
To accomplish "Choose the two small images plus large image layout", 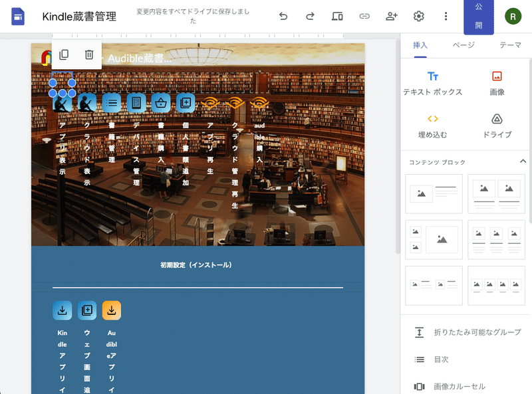I will click(x=434, y=240).
